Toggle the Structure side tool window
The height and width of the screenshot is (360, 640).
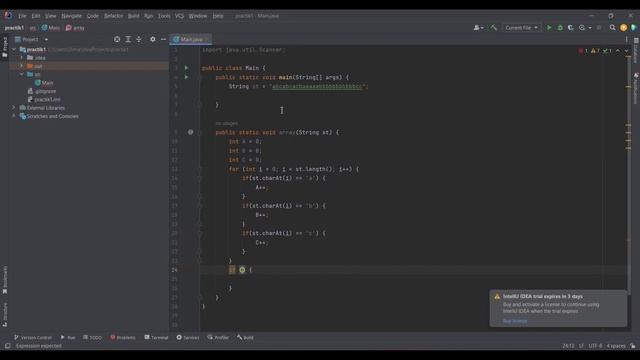(x=5, y=314)
